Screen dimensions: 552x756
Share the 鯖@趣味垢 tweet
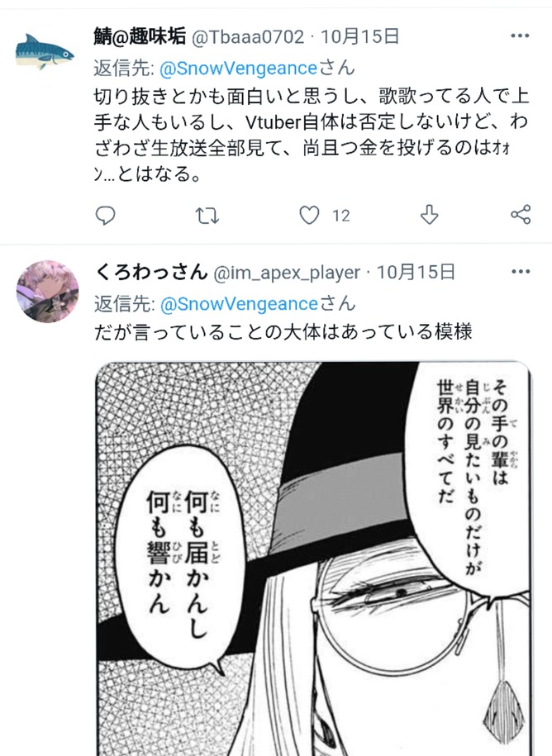pos(521,215)
